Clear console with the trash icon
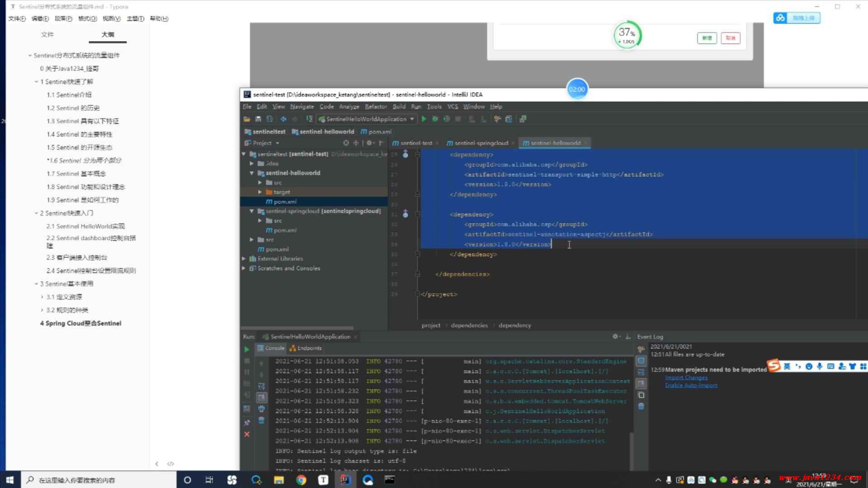The width and height of the screenshot is (868, 488). click(x=261, y=421)
